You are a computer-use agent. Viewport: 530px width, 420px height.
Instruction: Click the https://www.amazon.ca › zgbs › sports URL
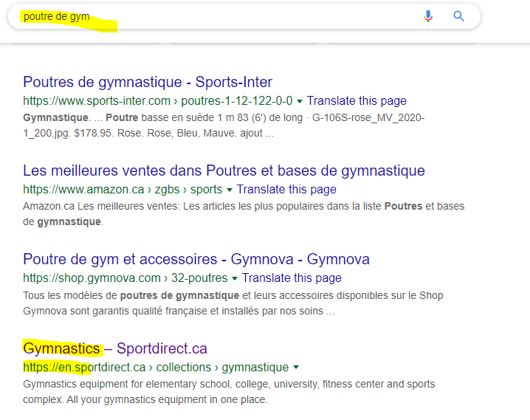(x=123, y=189)
